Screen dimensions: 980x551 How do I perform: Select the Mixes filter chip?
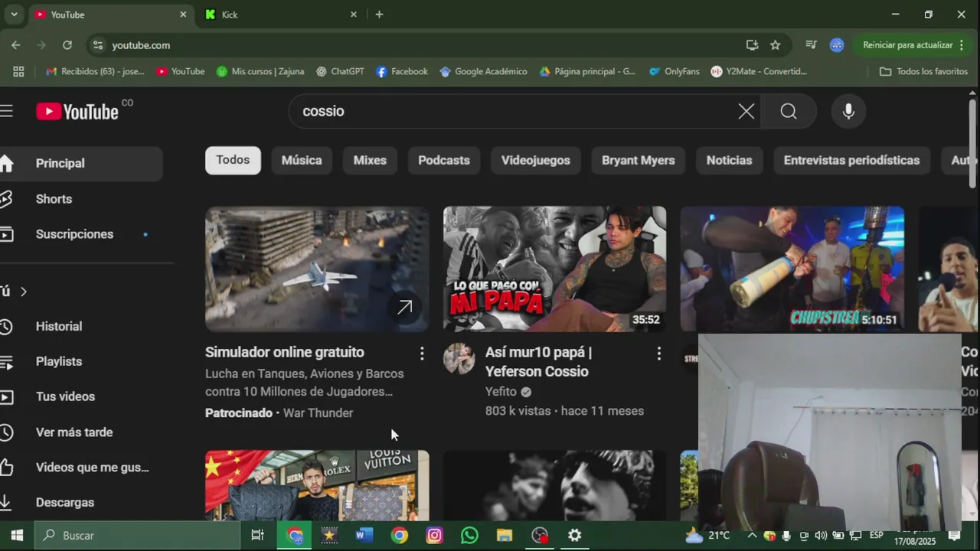(370, 160)
